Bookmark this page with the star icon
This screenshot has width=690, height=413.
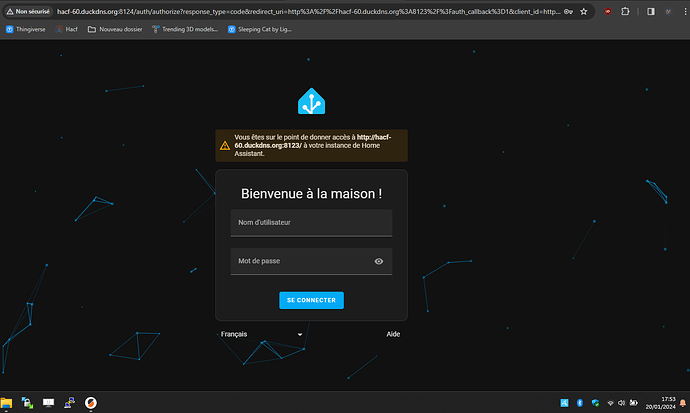click(584, 11)
